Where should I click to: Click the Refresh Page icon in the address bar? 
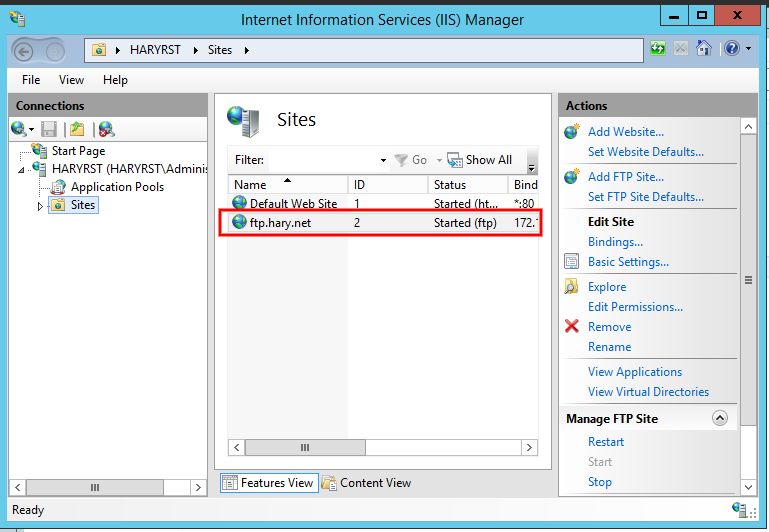point(658,48)
